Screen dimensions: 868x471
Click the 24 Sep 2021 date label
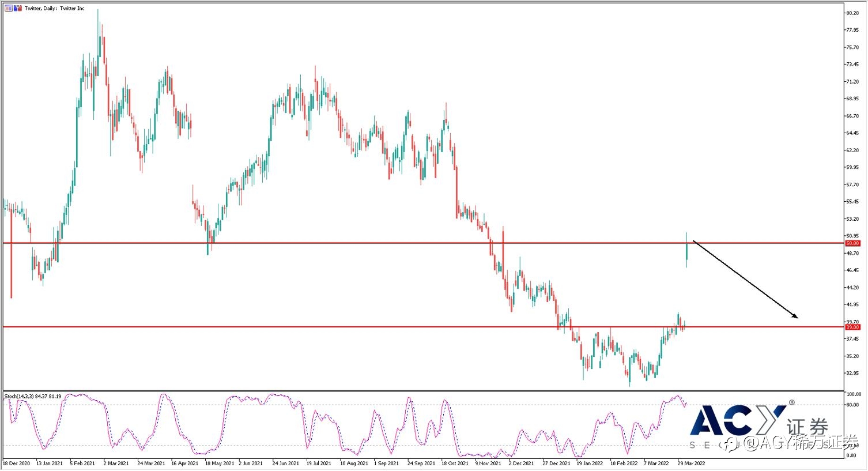tap(421, 463)
